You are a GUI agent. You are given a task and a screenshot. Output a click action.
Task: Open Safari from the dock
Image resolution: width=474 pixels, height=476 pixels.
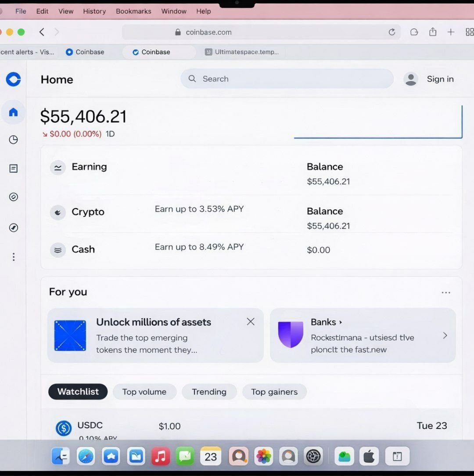(x=86, y=456)
